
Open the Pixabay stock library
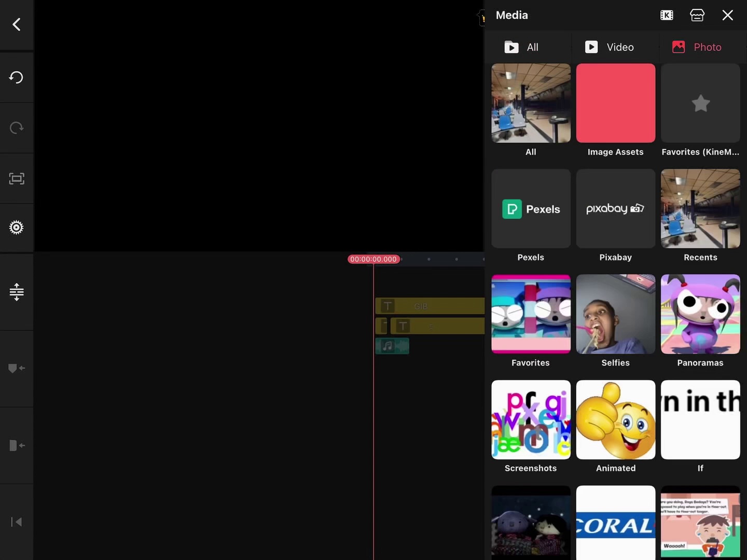point(615,209)
